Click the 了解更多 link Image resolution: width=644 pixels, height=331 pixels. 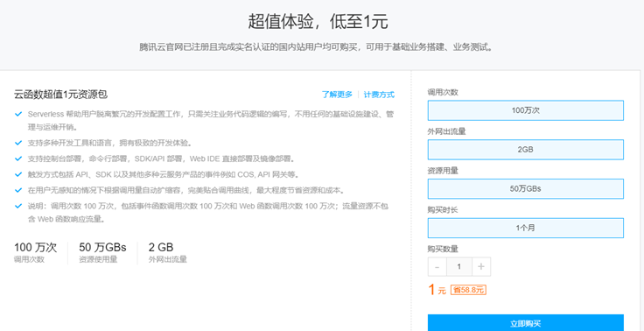(337, 95)
